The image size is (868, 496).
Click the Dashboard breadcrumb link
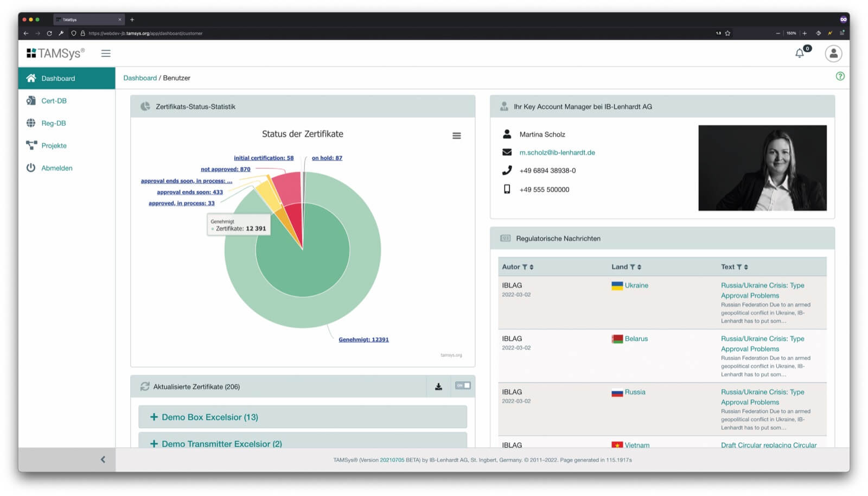coord(140,78)
